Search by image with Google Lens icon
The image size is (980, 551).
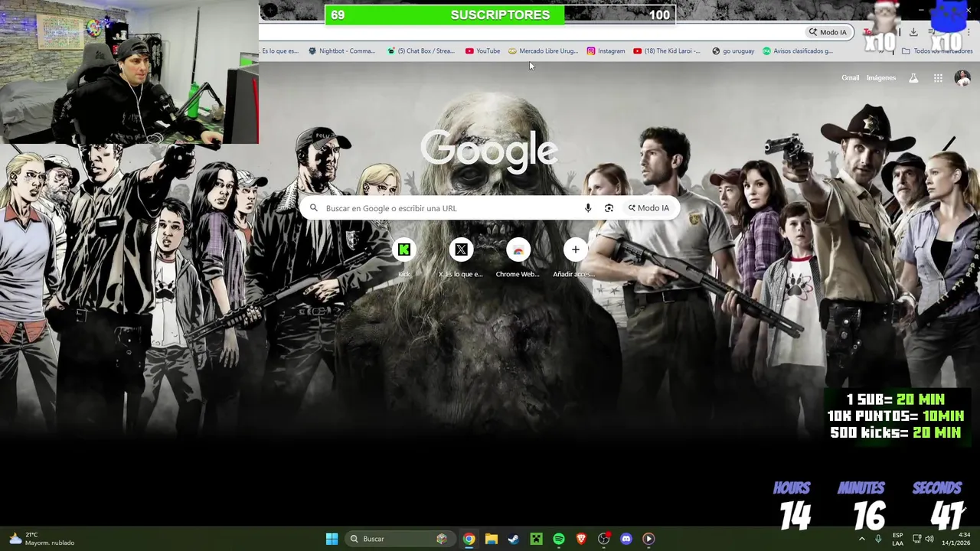click(609, 208)
